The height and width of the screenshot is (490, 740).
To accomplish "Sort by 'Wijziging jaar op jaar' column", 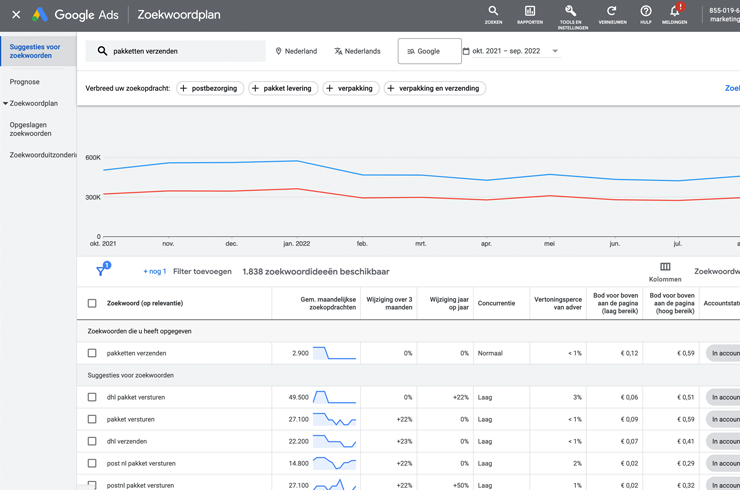I will point(449,303).
